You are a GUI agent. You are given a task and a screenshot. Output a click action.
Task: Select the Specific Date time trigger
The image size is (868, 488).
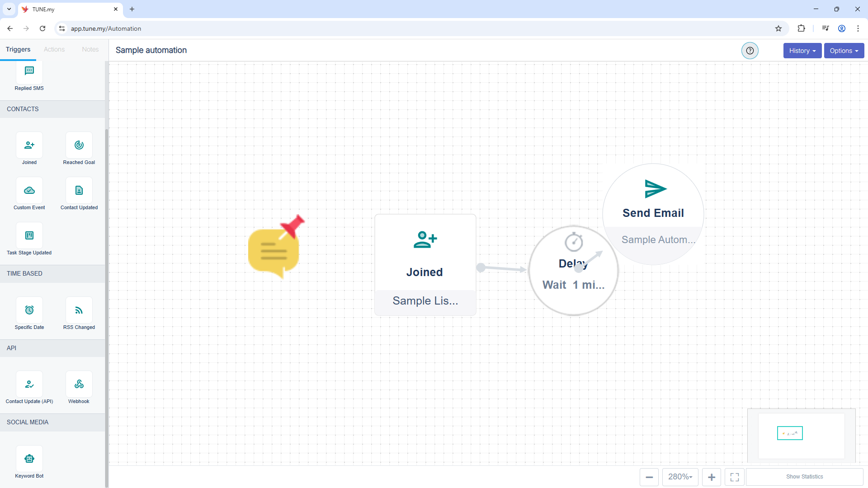coord(29,310)
